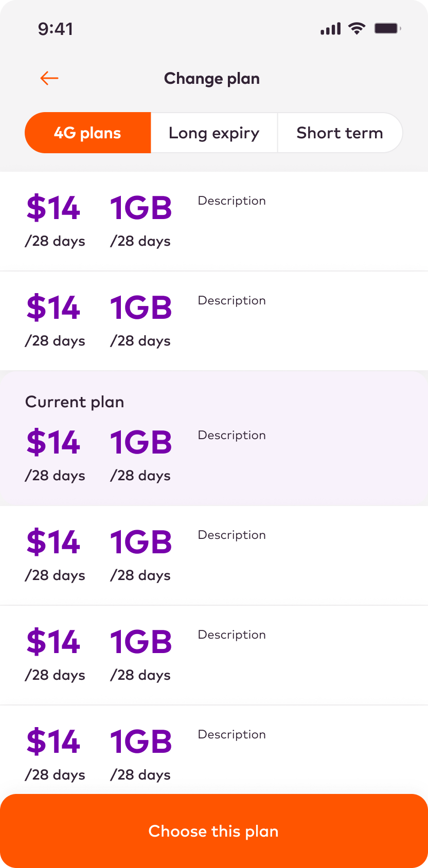The image size is (428, 868).
Task: Tap the orange back arrow
Action: 49,78
